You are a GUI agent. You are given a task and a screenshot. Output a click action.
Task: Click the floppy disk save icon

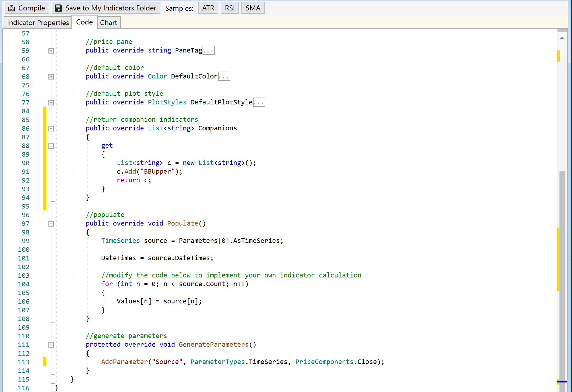click(x=59, y=8)
